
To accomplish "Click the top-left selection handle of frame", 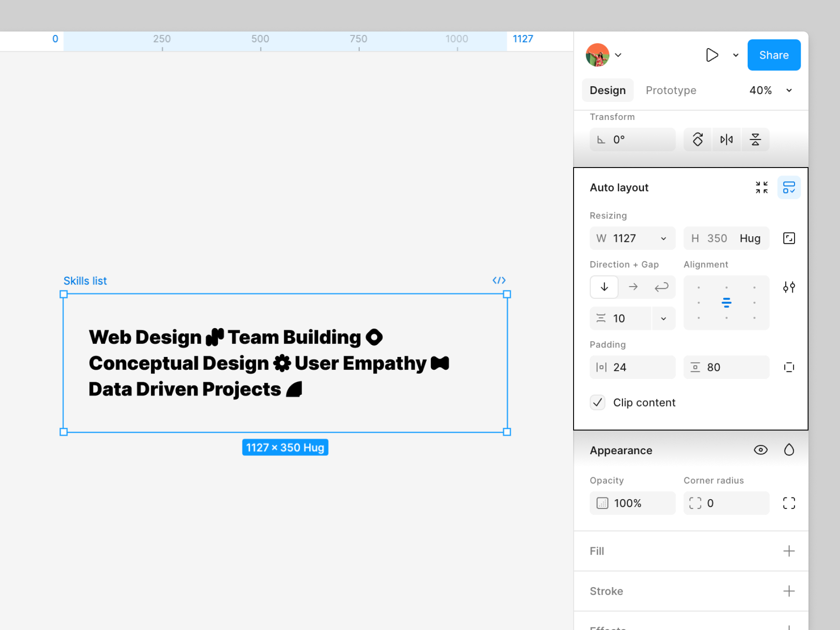I will pyautogui.click(x=63, y=294).
